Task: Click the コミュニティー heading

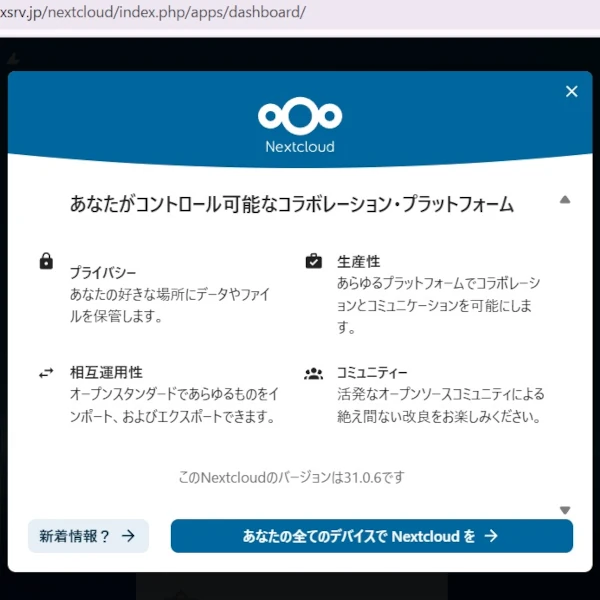Action: (x=372, y=372)
